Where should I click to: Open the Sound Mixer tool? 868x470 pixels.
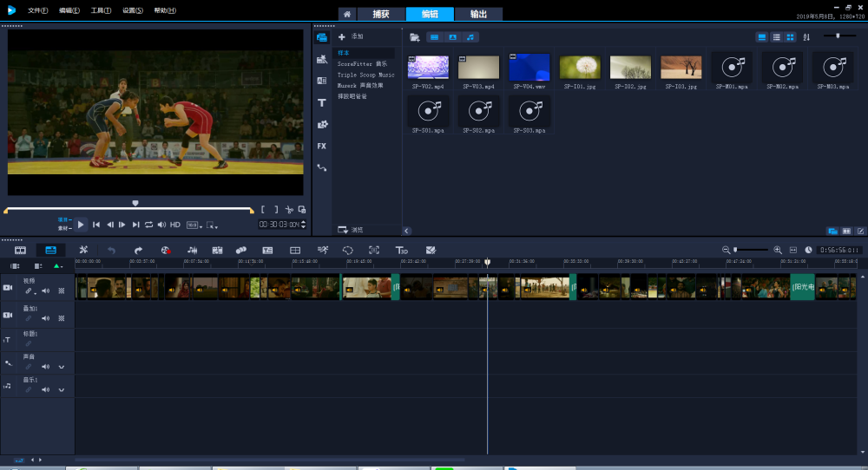[192, 250]
